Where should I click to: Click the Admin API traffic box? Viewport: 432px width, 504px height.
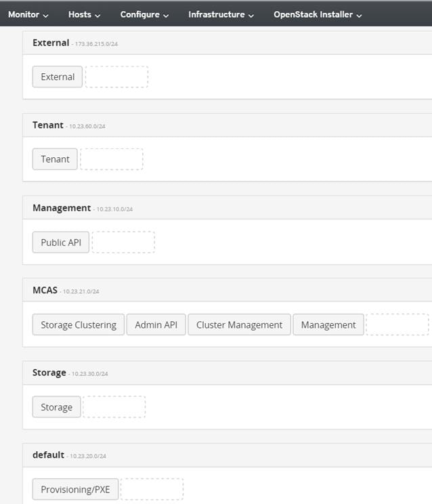click(x=156, y=324)
